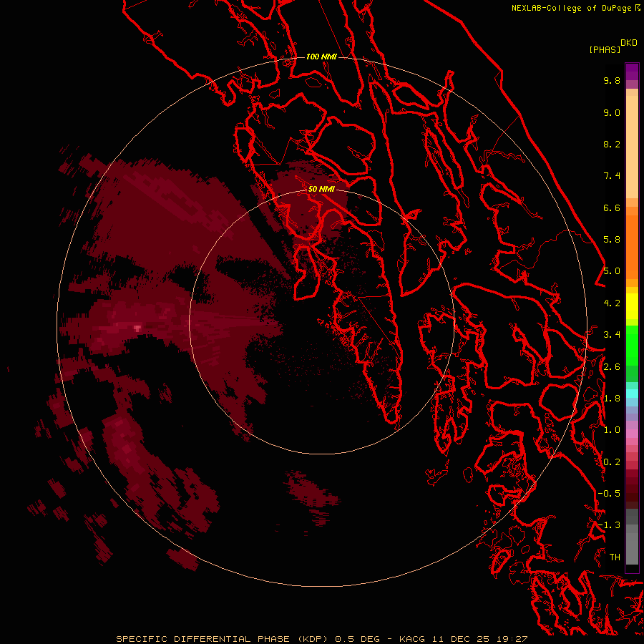
Task: Click the 1.0 scale label
Action: click(x=612, y=430)
